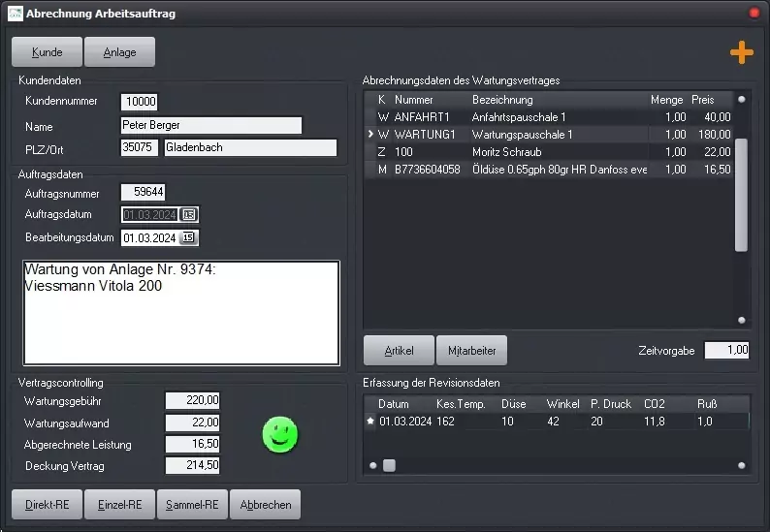Click the Auftragsnummer field

pos(143,192)
